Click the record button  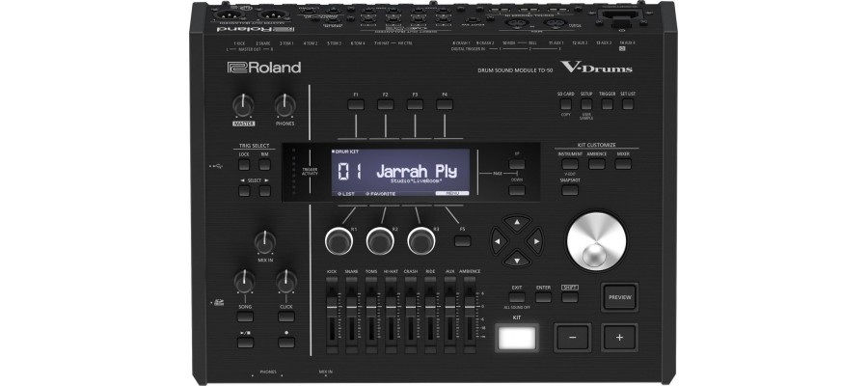point(286,343)
